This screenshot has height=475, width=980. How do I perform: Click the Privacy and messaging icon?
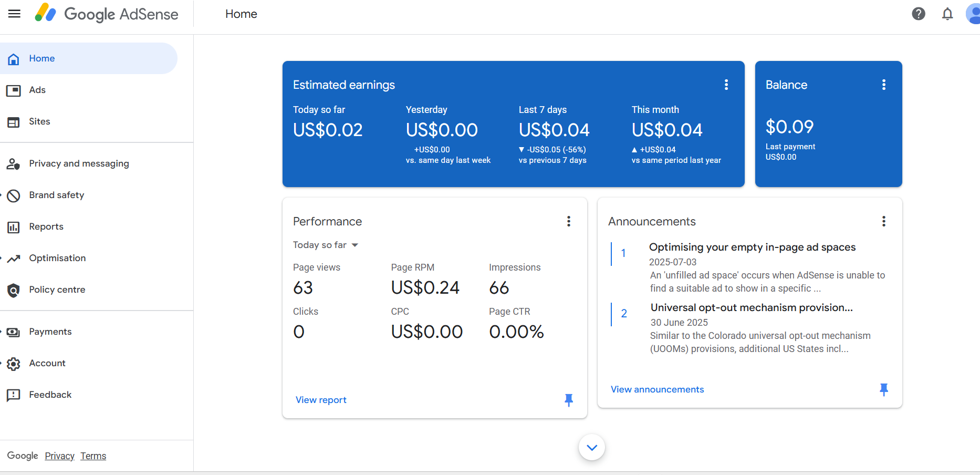[14, 164]
